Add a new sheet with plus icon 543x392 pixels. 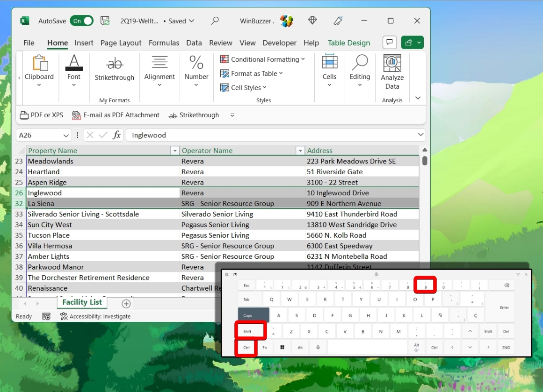[x=126, y=304]
